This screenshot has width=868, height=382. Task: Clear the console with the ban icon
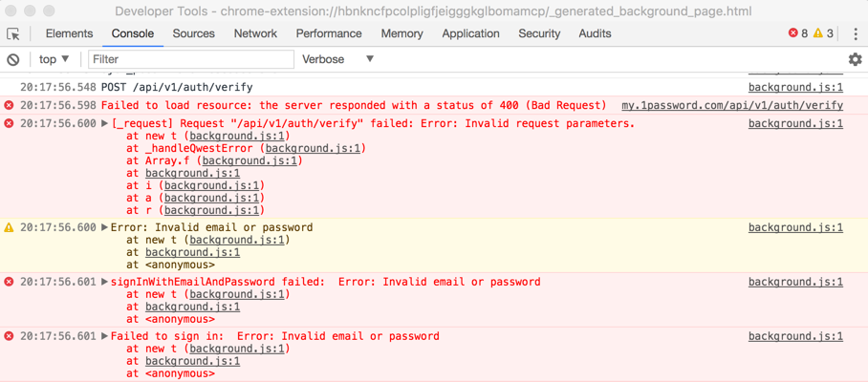(13, 59)
